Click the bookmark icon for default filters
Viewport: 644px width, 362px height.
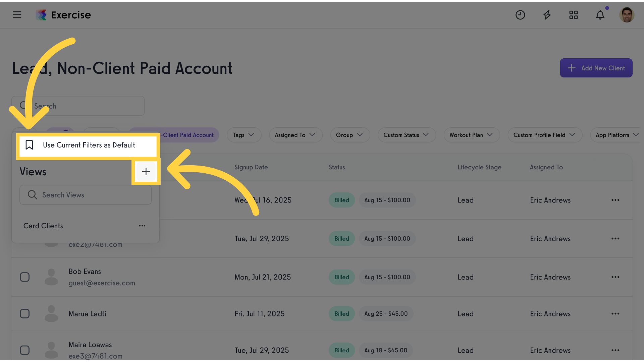30,145
